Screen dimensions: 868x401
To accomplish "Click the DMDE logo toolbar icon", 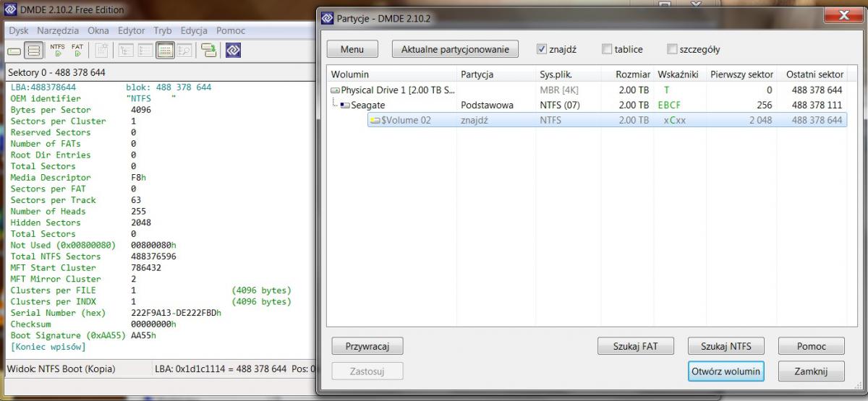I will click(234, 50).
